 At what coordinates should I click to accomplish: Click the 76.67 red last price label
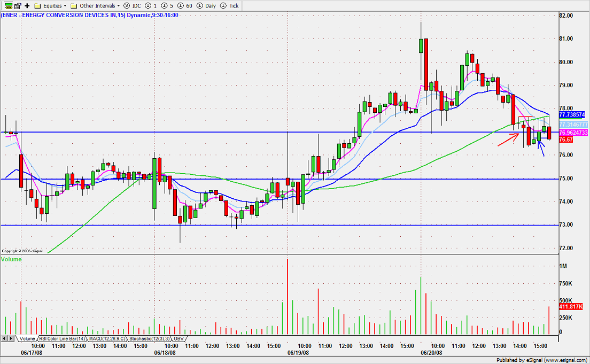coord(566,140)
